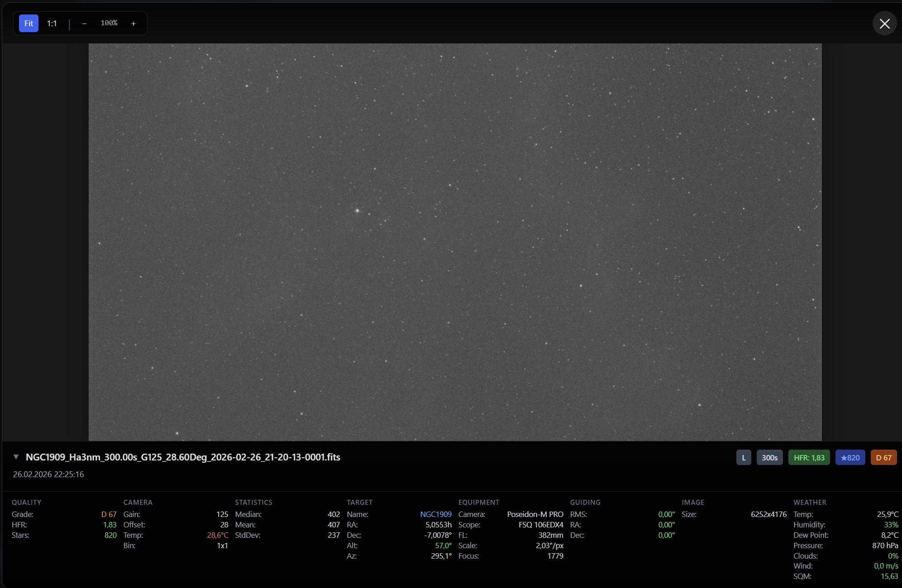Click the 100% zoom level readout

pos(109,23)
